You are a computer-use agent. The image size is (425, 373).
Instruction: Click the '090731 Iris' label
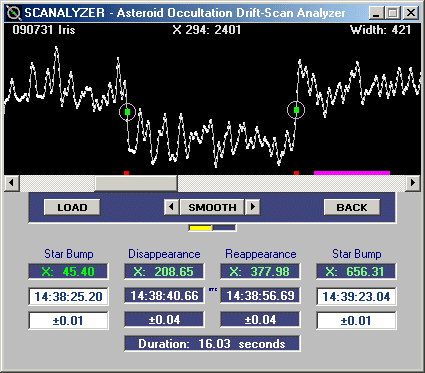44,30
